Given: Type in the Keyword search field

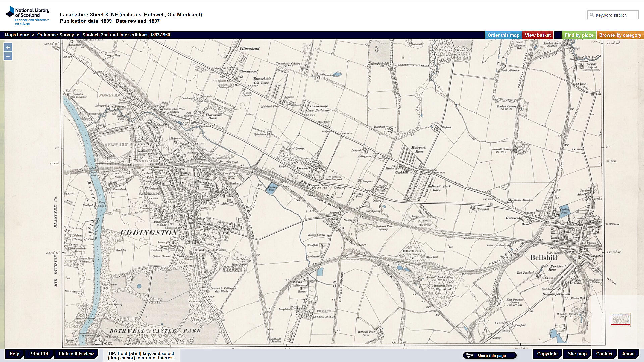Looking at the screenshot, I should [x=616, y=15].
